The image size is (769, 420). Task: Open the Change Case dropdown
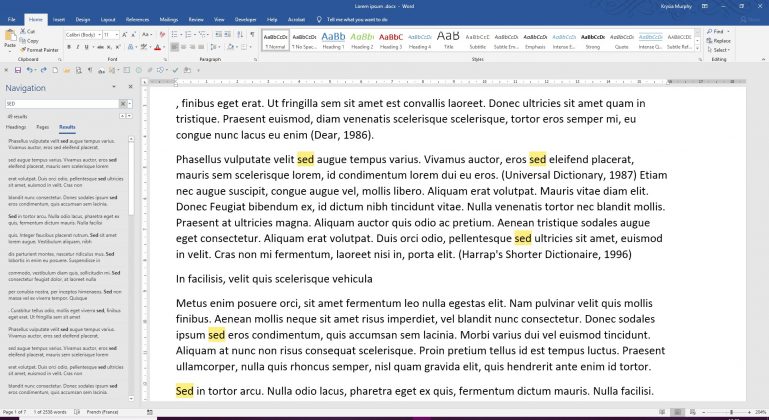click(x=147, y=35)
